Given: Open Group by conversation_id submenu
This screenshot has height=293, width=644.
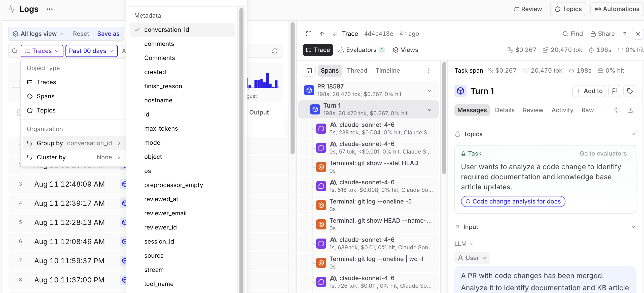Looking at the screenshot, I should (74, 143).
